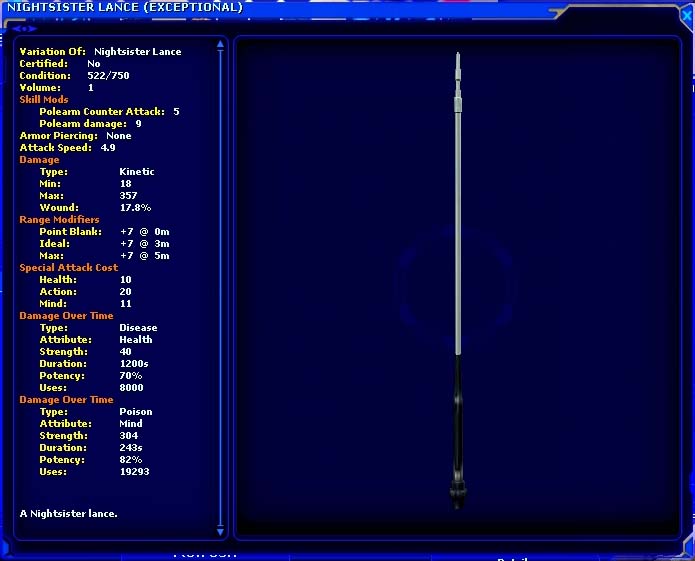Click the damage type Kinetic
This screenshot has width=695, height=561.
point(137,171)
